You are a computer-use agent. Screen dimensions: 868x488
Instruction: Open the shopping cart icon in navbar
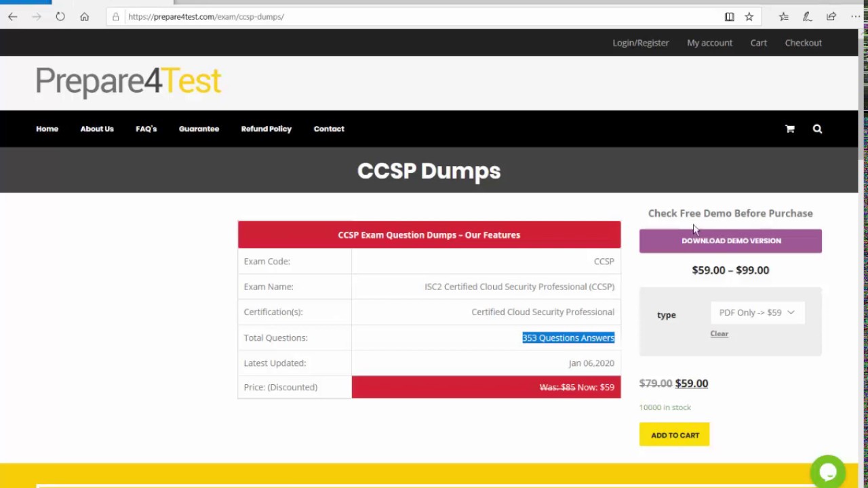coord(789,129)
